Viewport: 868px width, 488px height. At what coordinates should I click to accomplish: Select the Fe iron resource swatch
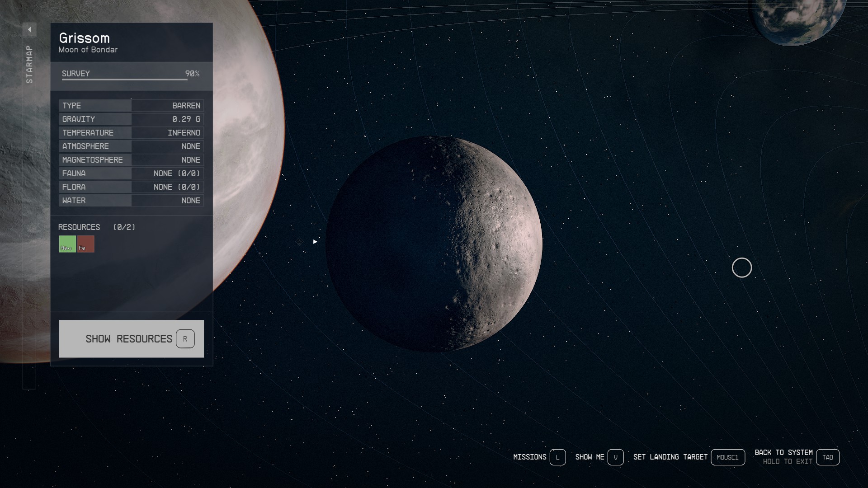pos(86,244)
